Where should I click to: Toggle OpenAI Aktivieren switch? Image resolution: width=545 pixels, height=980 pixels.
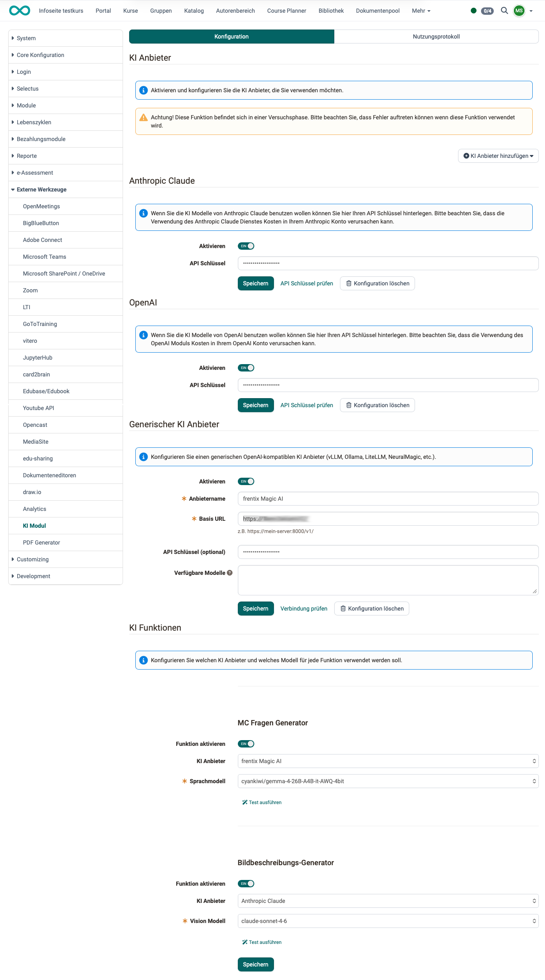246,368
